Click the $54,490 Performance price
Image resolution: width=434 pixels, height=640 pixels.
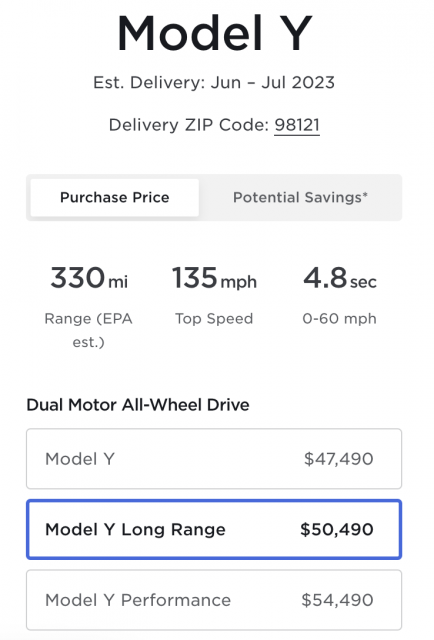pos(337,600)
